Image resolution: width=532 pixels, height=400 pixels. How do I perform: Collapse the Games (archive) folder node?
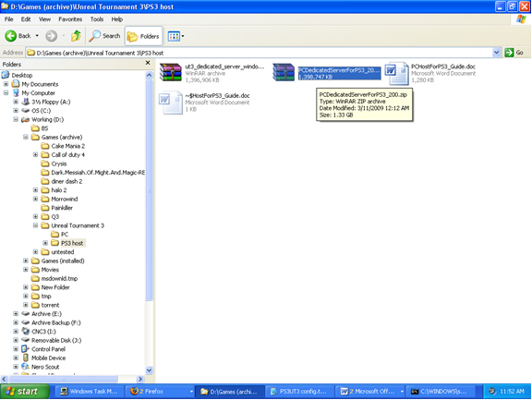[x=26, y=137]
